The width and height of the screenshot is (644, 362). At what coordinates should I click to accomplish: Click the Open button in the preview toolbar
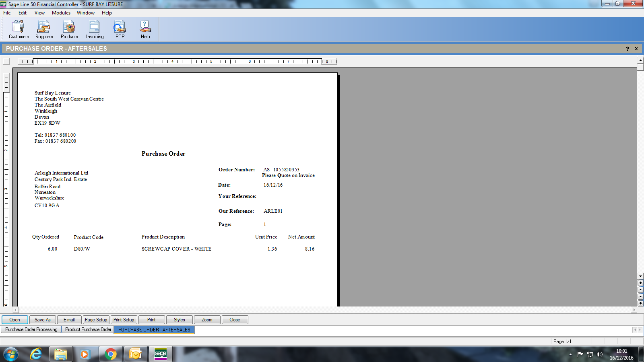click(15, 320)
